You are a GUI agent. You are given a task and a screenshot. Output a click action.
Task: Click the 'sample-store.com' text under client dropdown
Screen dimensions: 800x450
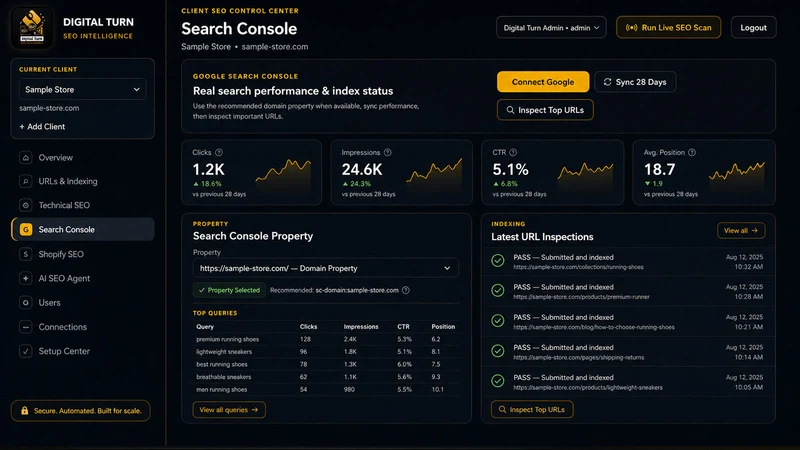(x=49, y=108)
